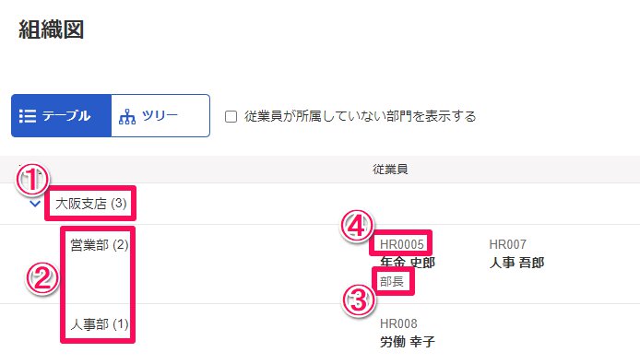Click employee number HR007
Viewport: 640px width, 364px height.
click(x=508, y=244)
